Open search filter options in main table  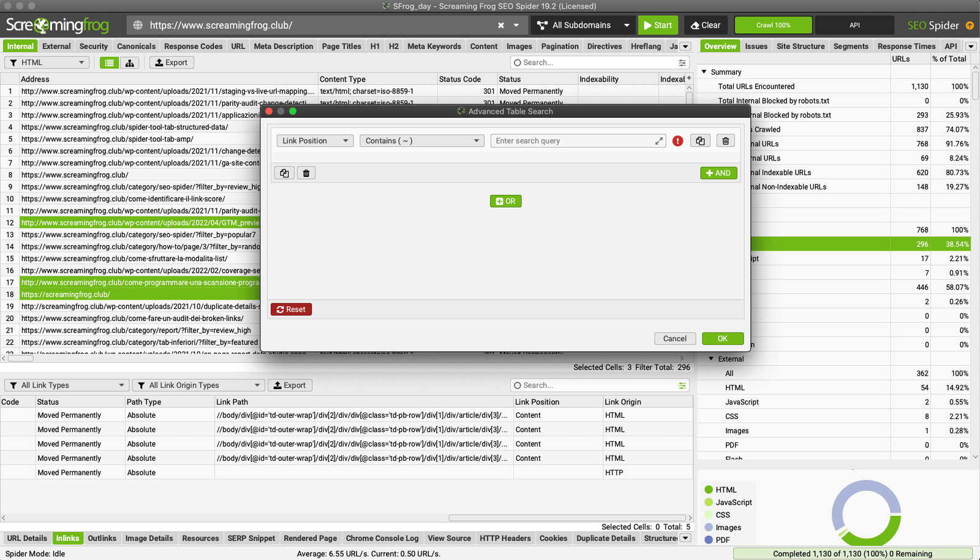coord(682,62)
